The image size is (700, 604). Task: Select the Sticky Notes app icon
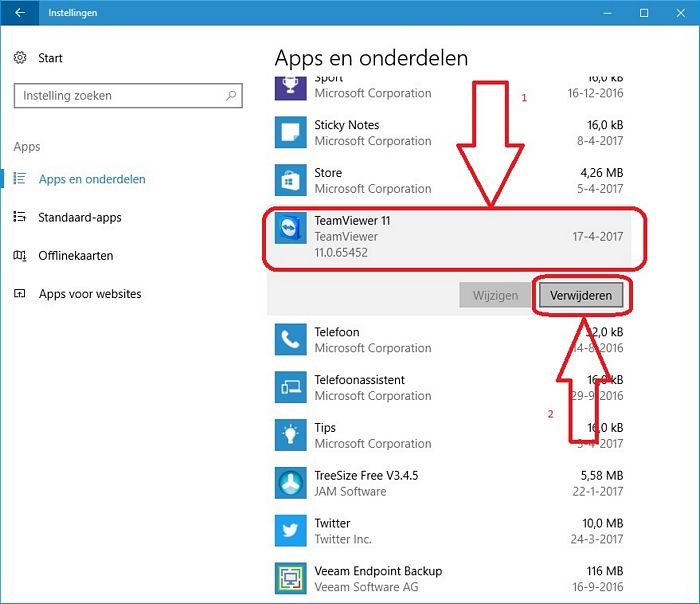pos(291,133)
